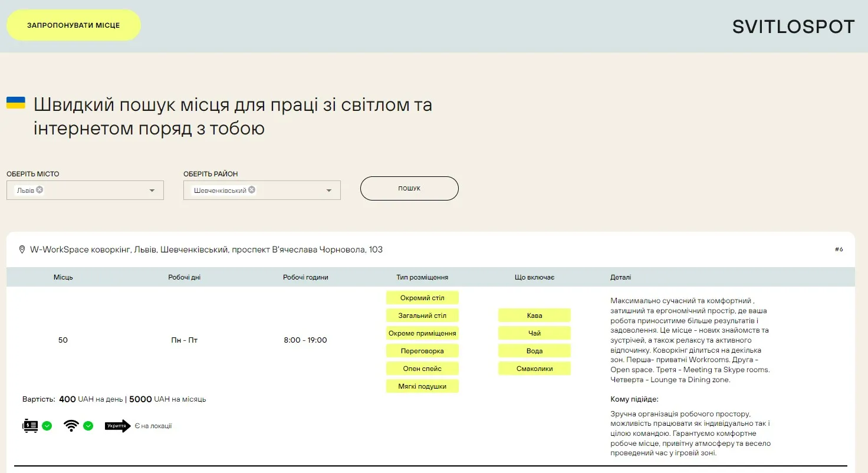The image size is (868, 473).
Task: Toggle the Окремий стіл placement tag
Action: (x=422, y=297)
